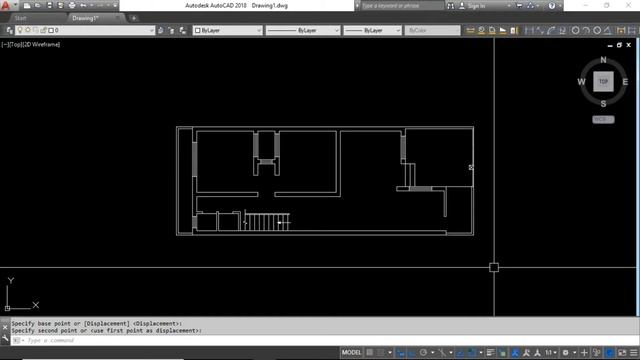Click the Save icon in quick access toolbar
Screen dimensions: 640x360
(x=49, y=6)
